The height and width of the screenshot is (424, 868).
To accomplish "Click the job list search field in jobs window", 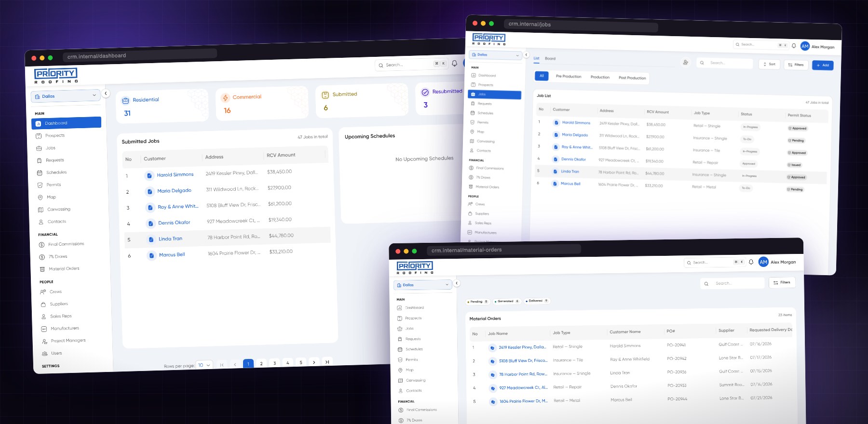I will click(x=725, y=63).
